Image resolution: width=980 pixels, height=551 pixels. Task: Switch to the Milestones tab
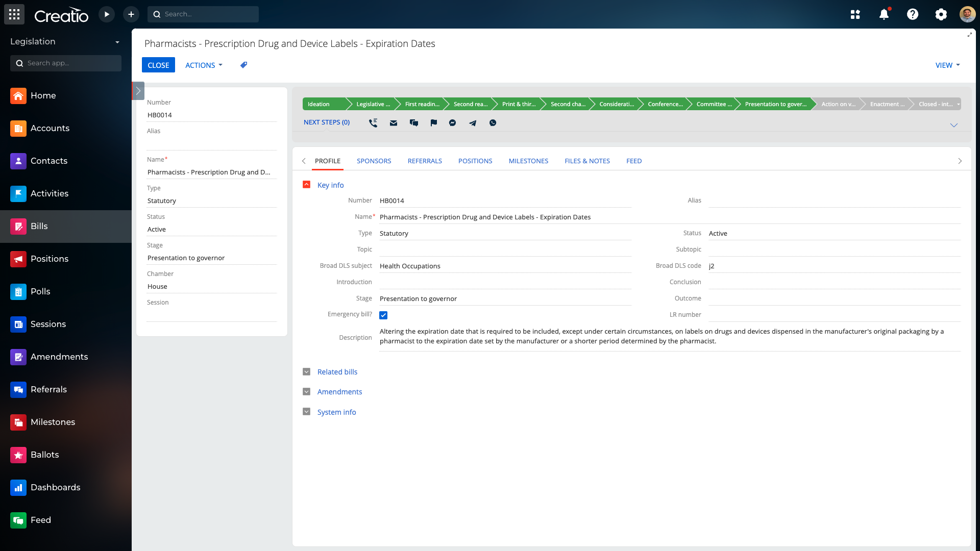(x=528, y=161)
